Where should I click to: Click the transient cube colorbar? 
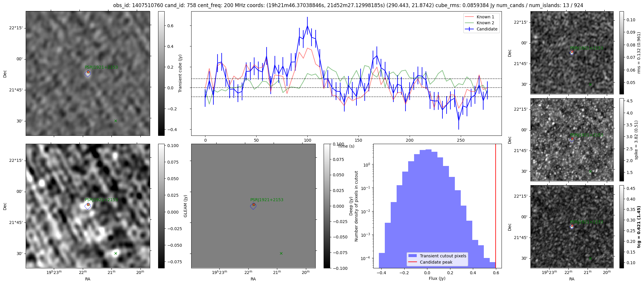161,73
